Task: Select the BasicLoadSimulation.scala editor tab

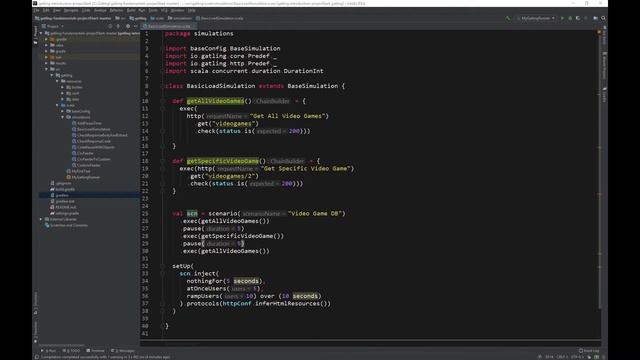Action: tap(169, 26)
